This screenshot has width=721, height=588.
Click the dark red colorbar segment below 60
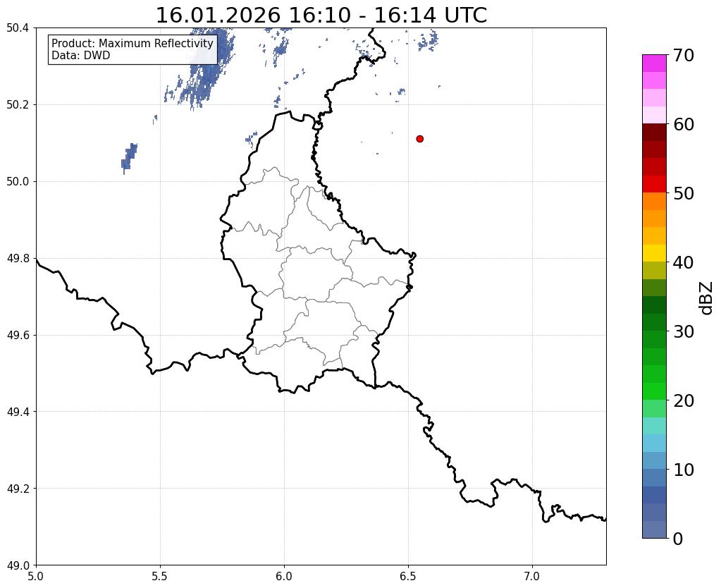(x=654, y=133)
